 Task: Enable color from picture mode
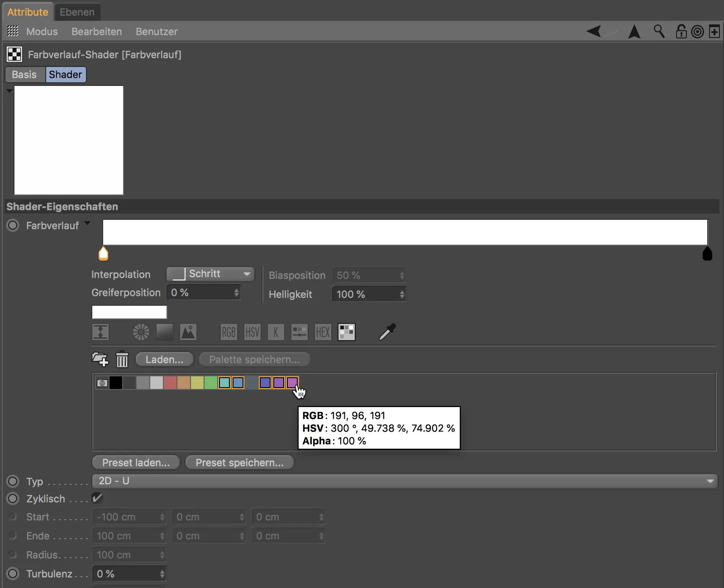(x=188, y=332)
